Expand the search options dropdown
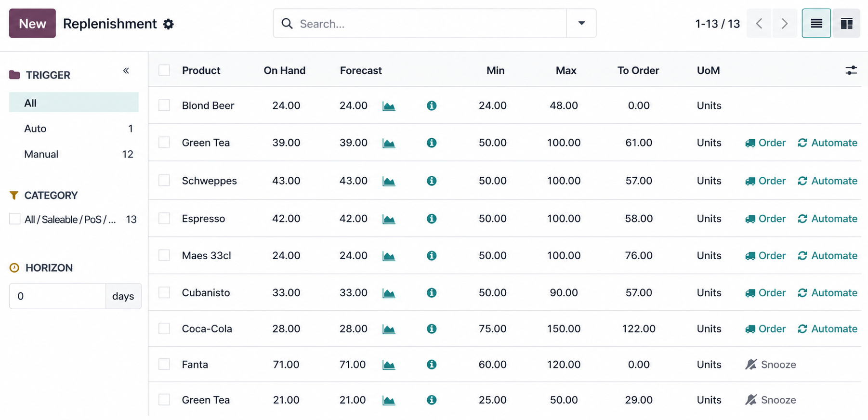 tap(581, 24)
